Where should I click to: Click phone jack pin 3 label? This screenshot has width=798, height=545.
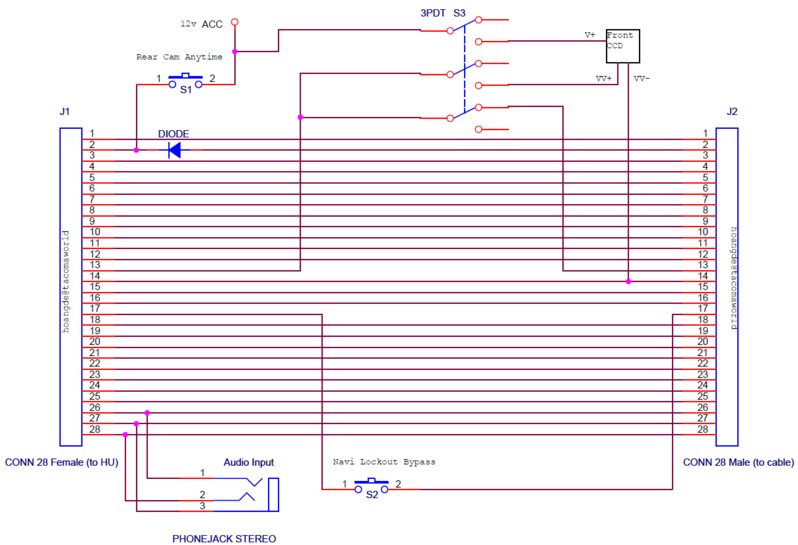tap(203, 506)
